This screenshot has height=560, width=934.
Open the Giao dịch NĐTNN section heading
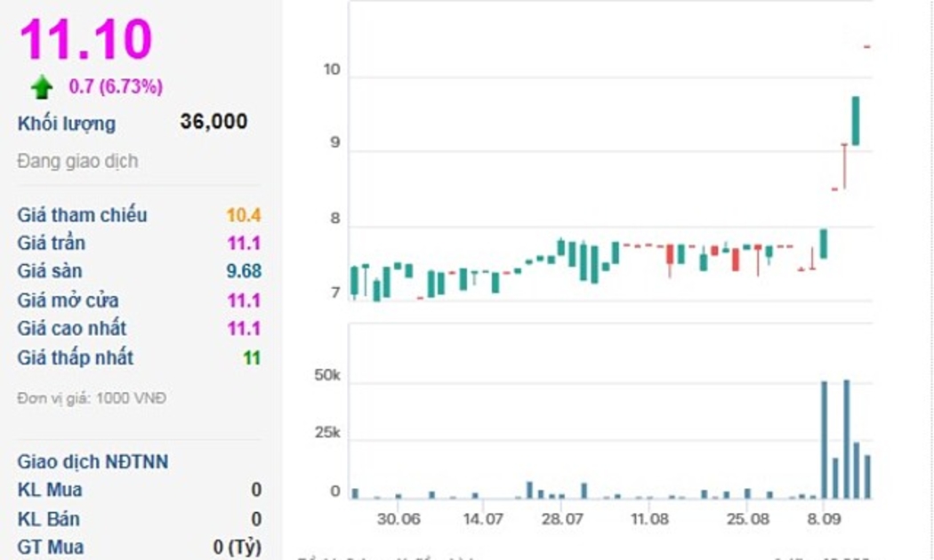93,461
